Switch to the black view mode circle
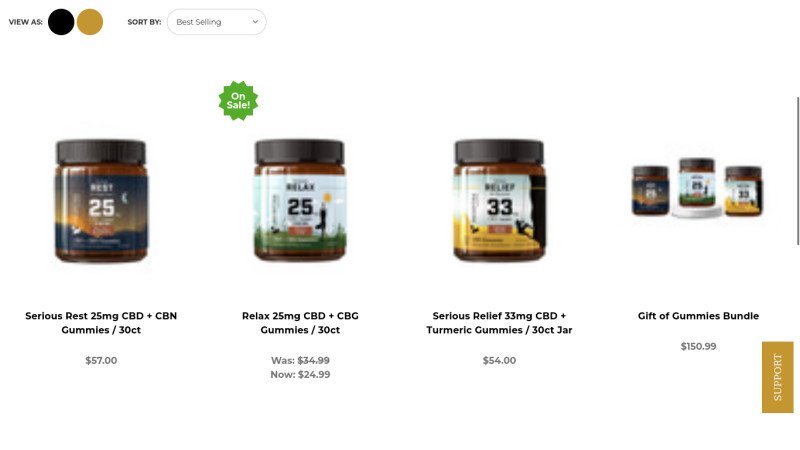This screenshot has width=800, height=450. pyautogui.click(x=61, y=22)
